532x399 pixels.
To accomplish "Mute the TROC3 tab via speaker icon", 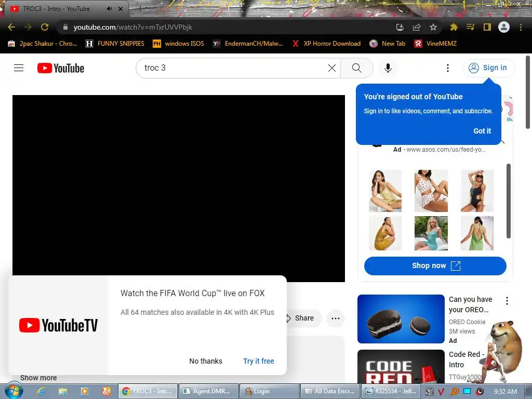I will click(x=109, y=9).
